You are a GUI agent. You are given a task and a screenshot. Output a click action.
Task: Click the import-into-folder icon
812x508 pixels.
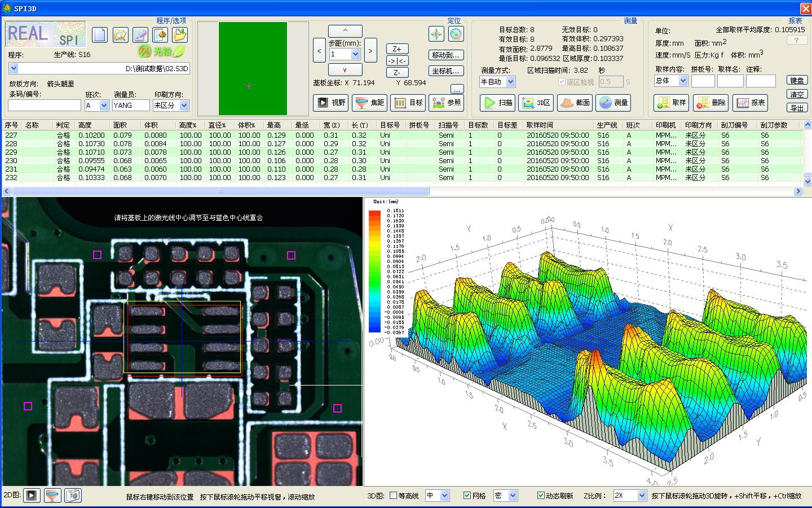click(179, 35)
